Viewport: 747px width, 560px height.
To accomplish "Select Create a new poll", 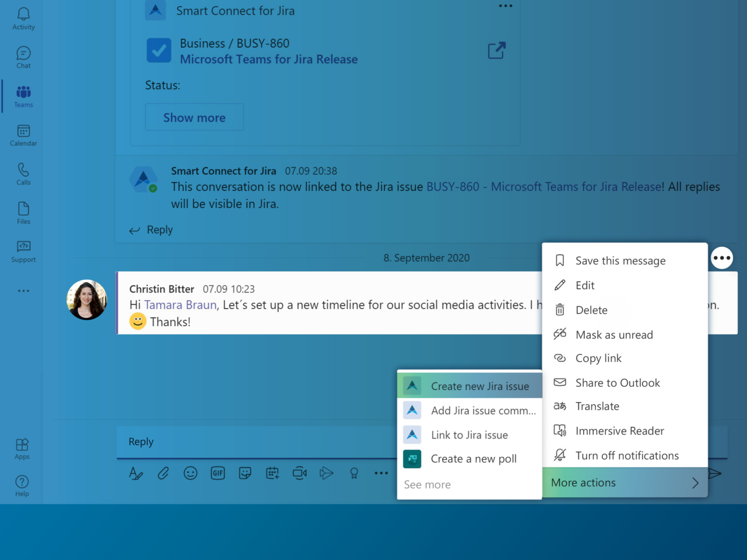I will [469, 459].
